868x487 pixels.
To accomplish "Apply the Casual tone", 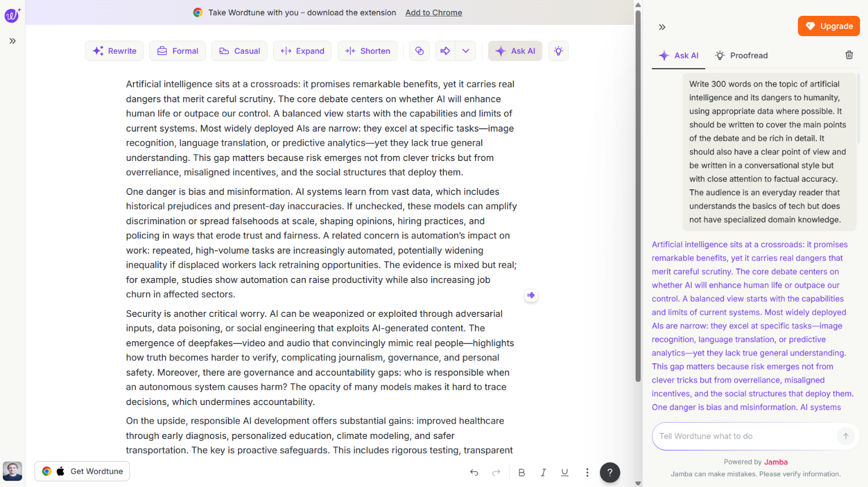I will [x=239, y=51].
